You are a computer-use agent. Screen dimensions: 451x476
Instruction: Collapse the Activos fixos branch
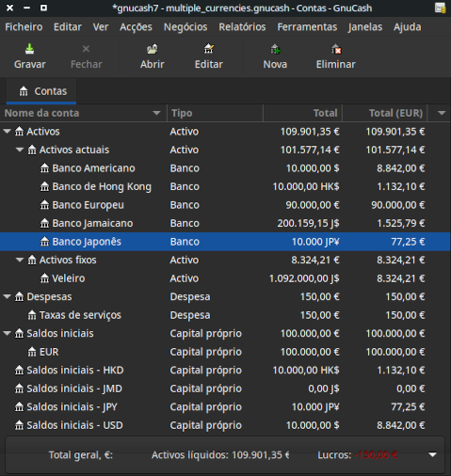coord(20,260)
